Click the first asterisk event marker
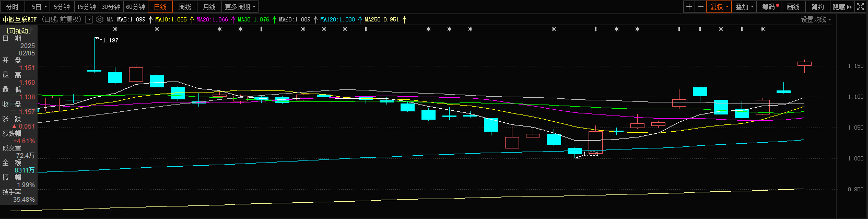The height and width of the screenshot is (219, 868). tap(115, 29)
